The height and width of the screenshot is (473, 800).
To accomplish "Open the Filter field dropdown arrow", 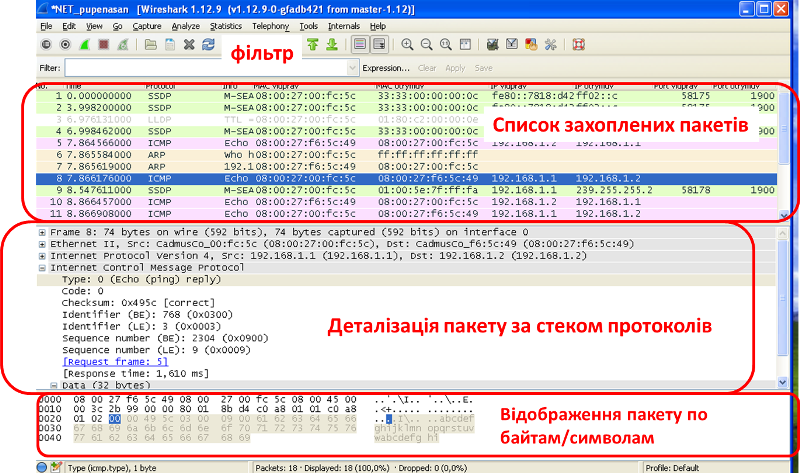I will point(352,68).
